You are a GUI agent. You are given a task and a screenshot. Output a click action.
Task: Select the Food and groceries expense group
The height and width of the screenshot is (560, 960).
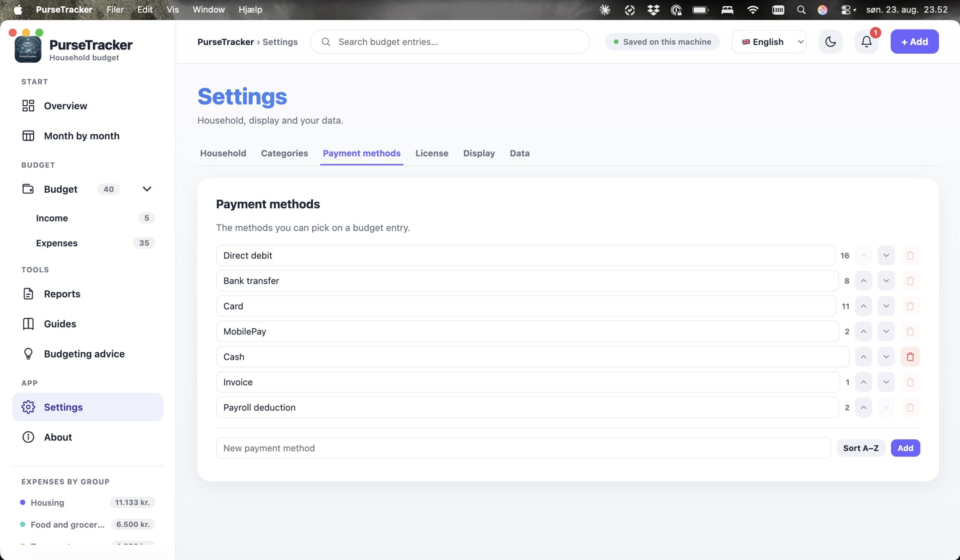coord(87,525)
